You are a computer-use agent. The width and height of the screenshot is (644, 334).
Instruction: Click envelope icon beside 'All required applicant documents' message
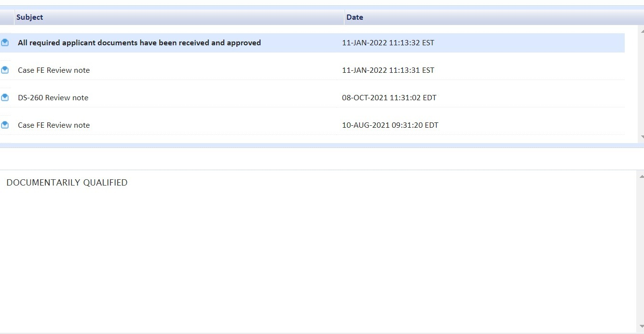pyautogui.click(x=5, y=42)
